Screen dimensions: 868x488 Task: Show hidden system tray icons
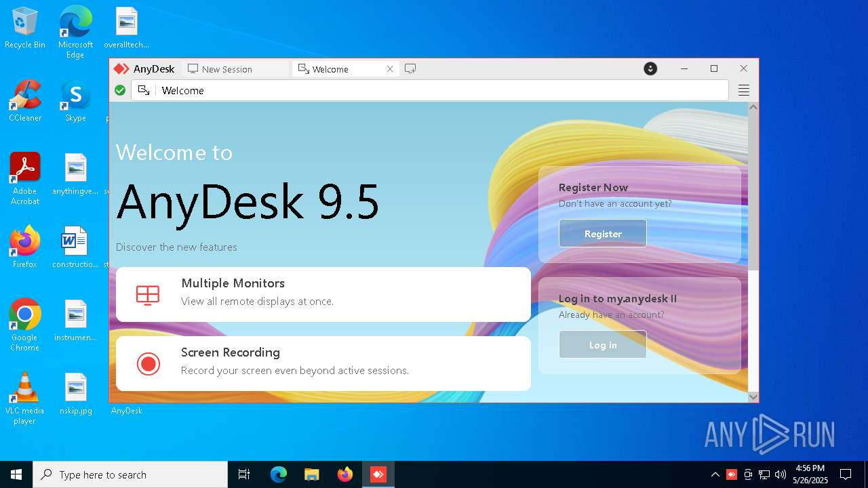715,474
